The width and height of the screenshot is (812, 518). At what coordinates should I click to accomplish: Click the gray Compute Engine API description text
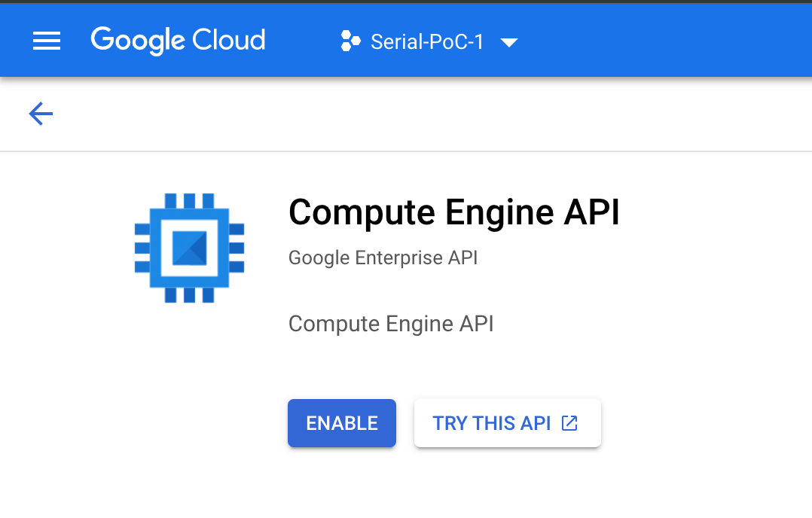pos(391,324)
